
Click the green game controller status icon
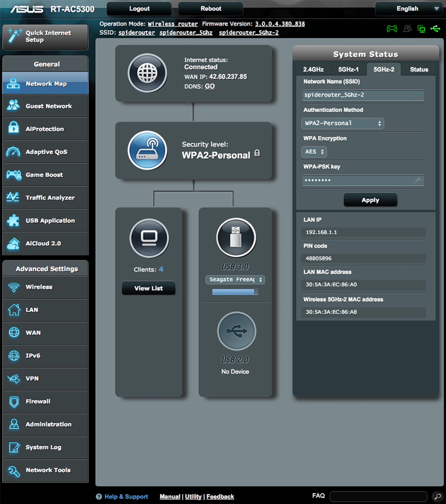392,29
